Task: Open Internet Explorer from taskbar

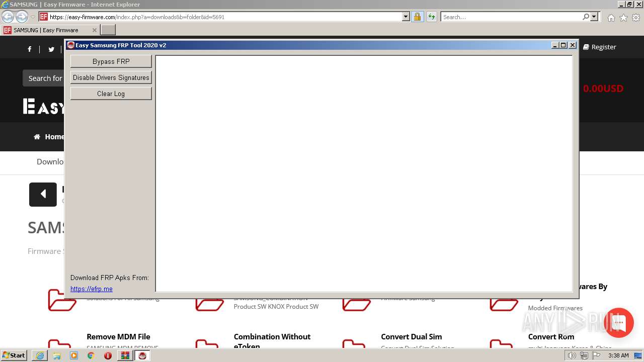Action: click(x=40, y=355)
